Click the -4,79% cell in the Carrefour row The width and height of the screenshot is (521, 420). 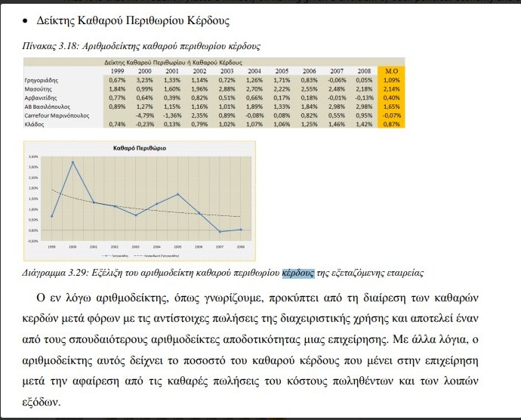coord(145,116)
